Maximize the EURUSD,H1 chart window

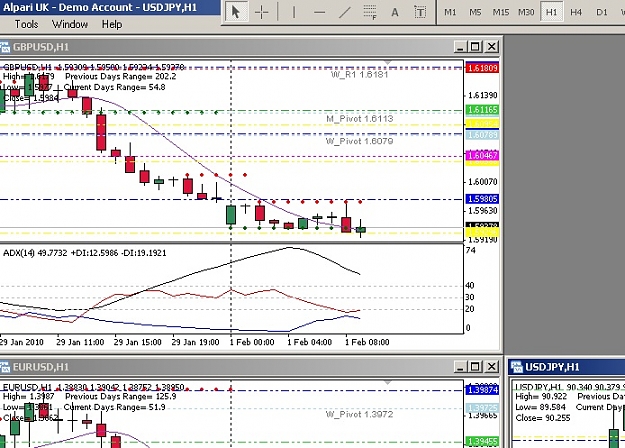click(476, 367)
